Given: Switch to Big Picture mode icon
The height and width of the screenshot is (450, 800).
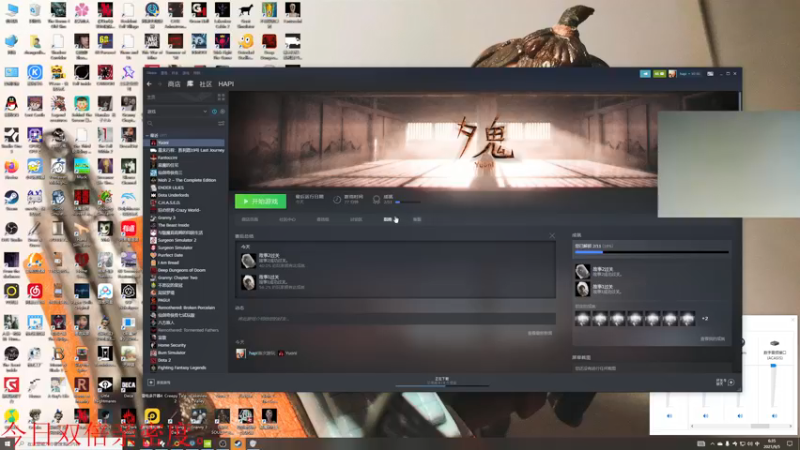Looking at the screenshot, I should coord(710,74).
